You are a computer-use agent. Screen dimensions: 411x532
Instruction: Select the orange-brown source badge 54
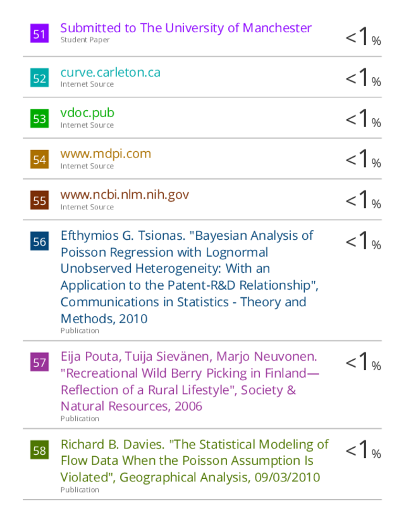[39, 159]
